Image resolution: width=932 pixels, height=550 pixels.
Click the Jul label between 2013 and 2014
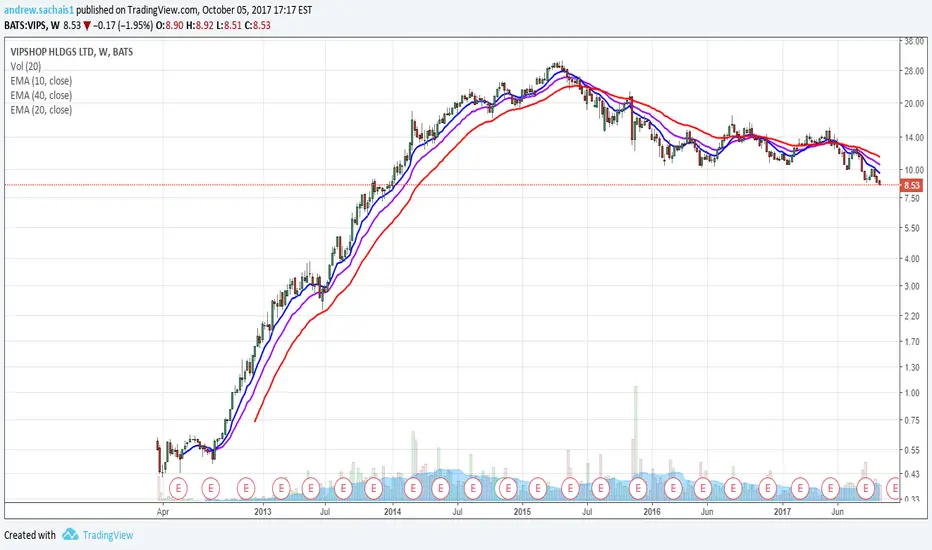pyautogui.click(x=325, y=511)
